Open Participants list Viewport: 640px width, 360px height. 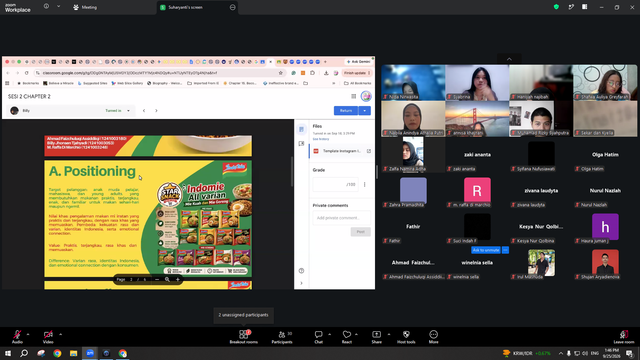[282, 337]
